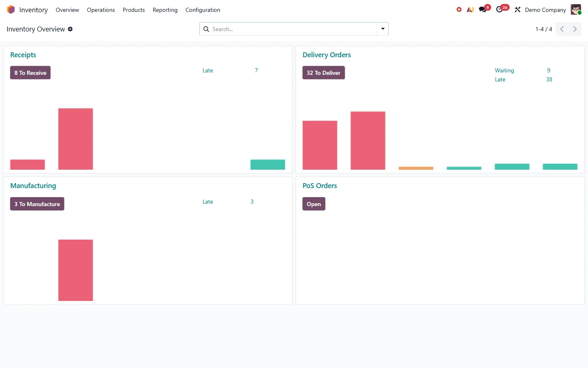The image size is (588, 368).
Task: Open the Configuration menu
Action: (x=203, y=10)
